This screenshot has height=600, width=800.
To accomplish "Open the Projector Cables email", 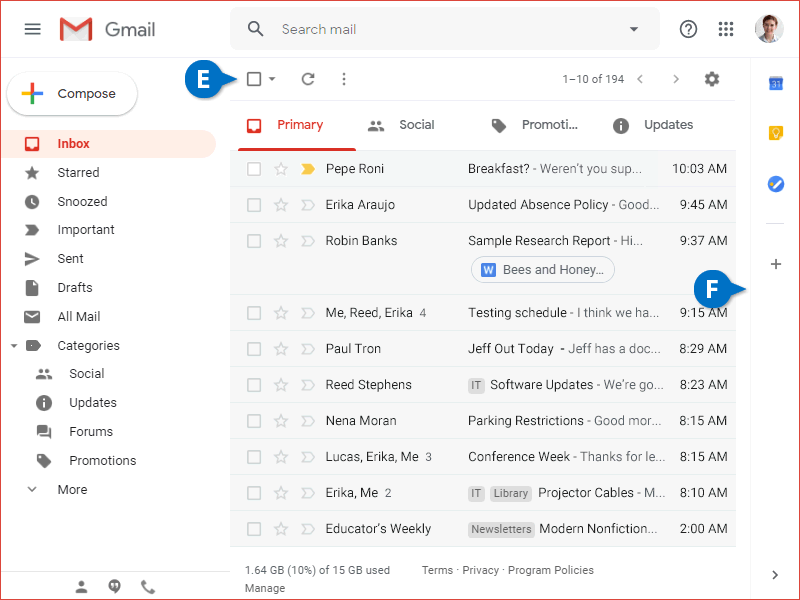I will 483,493.
